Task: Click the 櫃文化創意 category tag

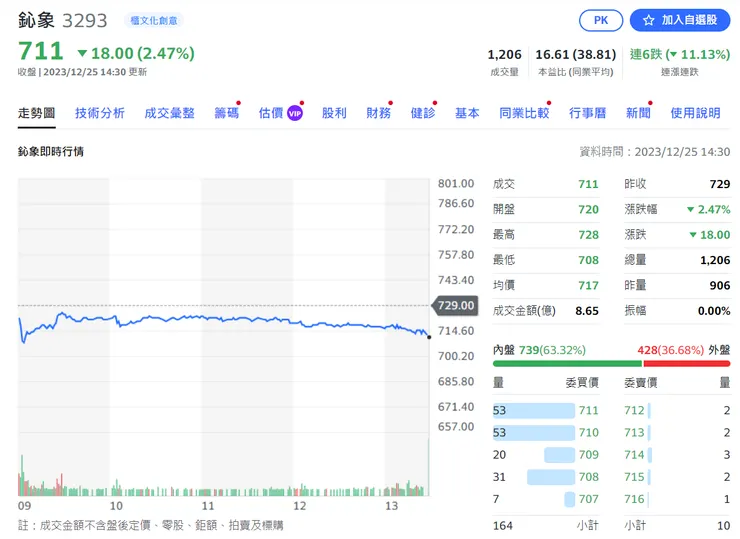Action: [154, 20]
